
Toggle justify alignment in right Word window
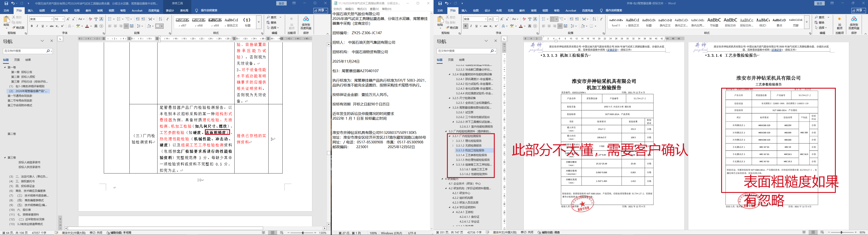(560, 26)
